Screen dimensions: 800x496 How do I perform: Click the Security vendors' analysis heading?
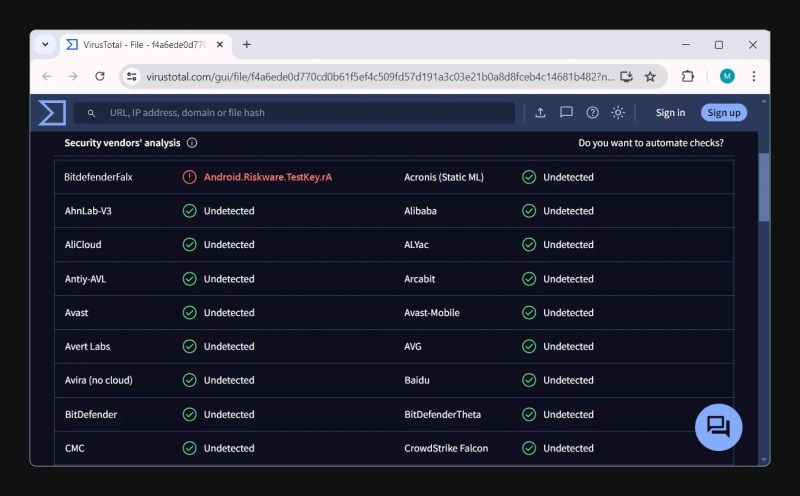tap(122, 143)
